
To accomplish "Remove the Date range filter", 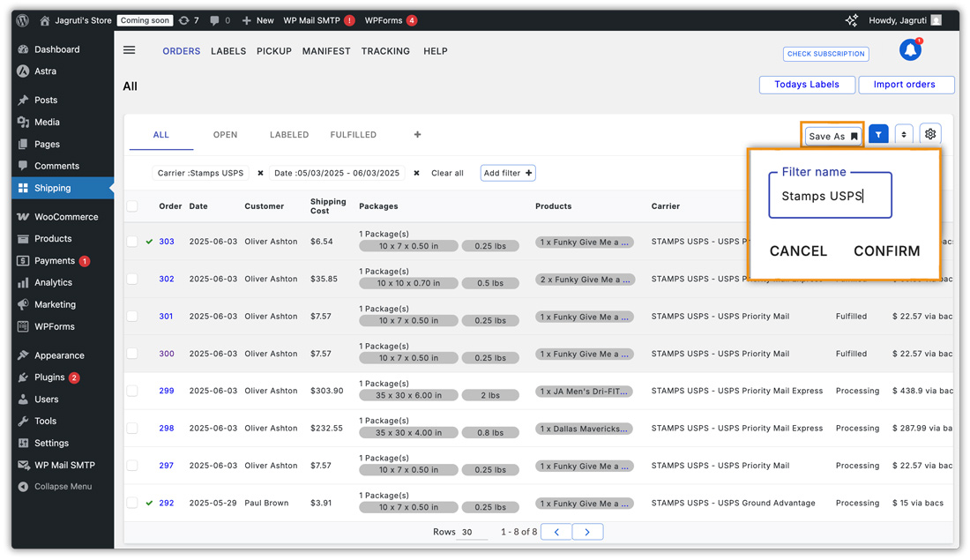I will point(416,173).
